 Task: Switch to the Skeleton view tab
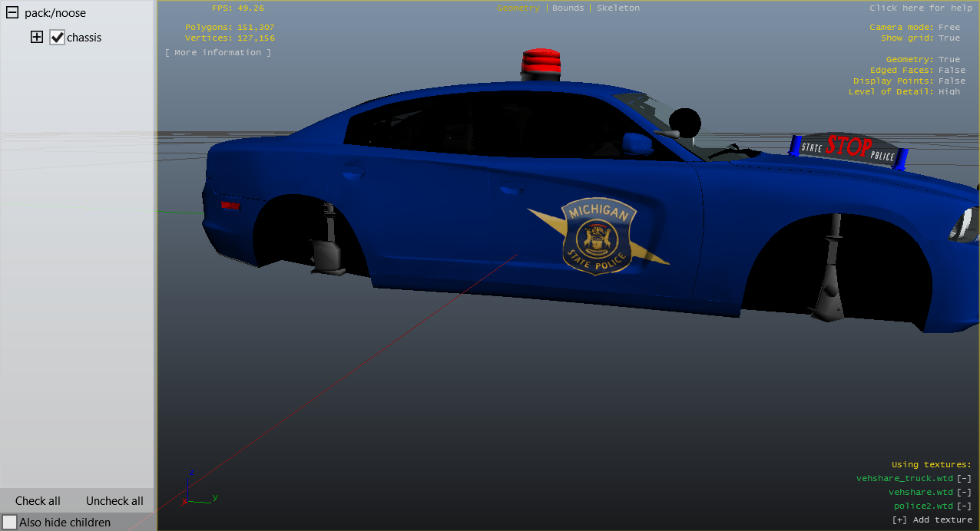[x=617, y=8]
